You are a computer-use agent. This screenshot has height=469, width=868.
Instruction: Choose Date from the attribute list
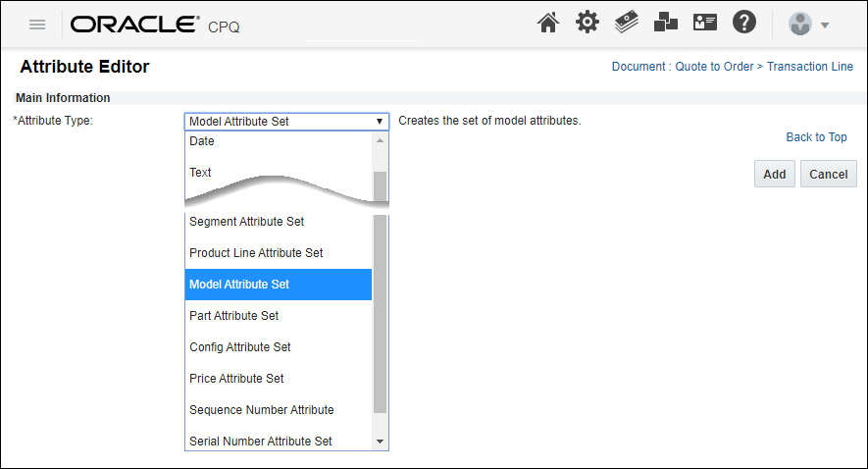pos(279,141)
